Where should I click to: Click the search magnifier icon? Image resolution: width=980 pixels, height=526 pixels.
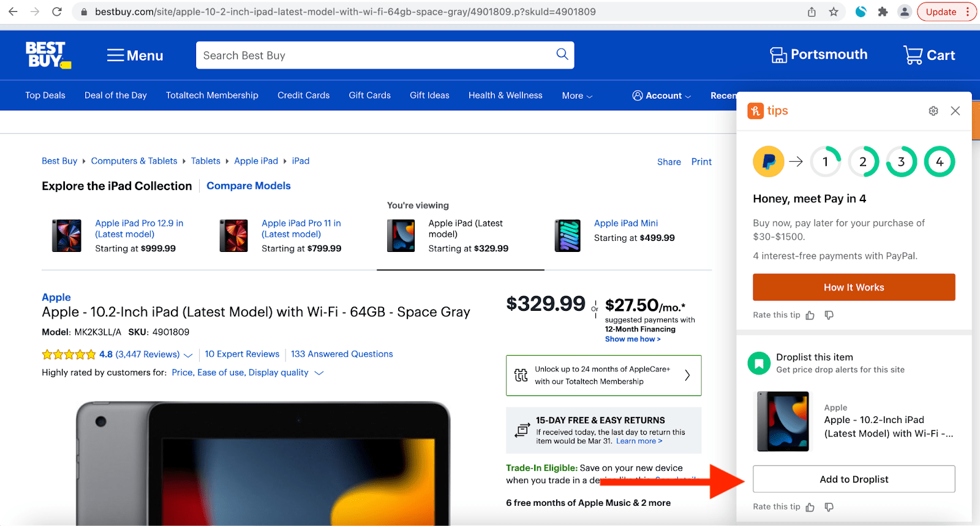click(x=562, y=55)
